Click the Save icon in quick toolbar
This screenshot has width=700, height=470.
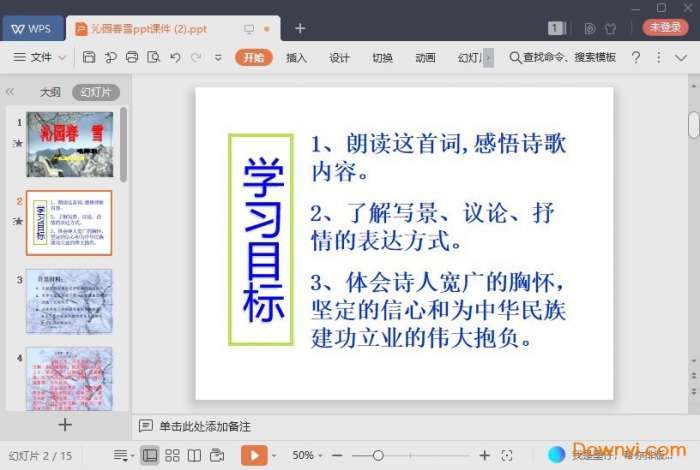[90, 58]
